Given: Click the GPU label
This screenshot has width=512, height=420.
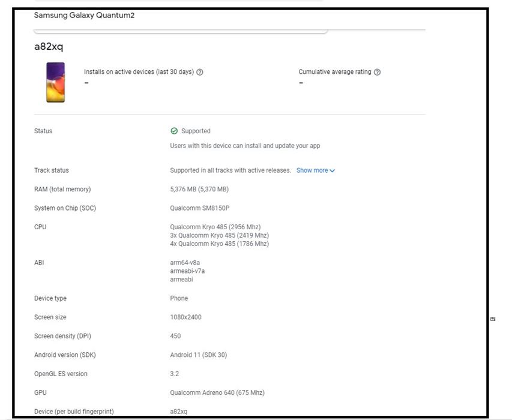Looking at the screenshot, I should coord(40,392).
